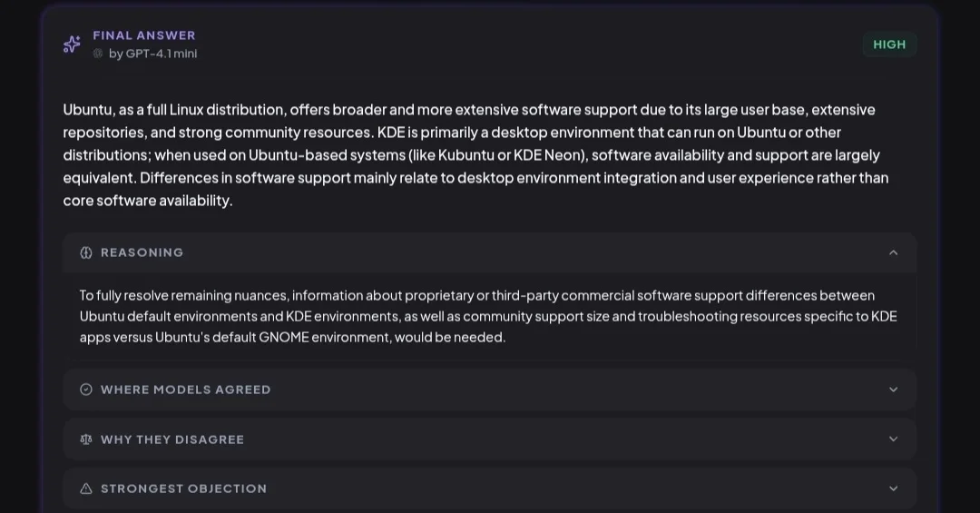Click the small icon before 'by GPT-4.1 mini'
Image resolution: width=980 pixels, height=513 pixels.
(x=98, y=54)
